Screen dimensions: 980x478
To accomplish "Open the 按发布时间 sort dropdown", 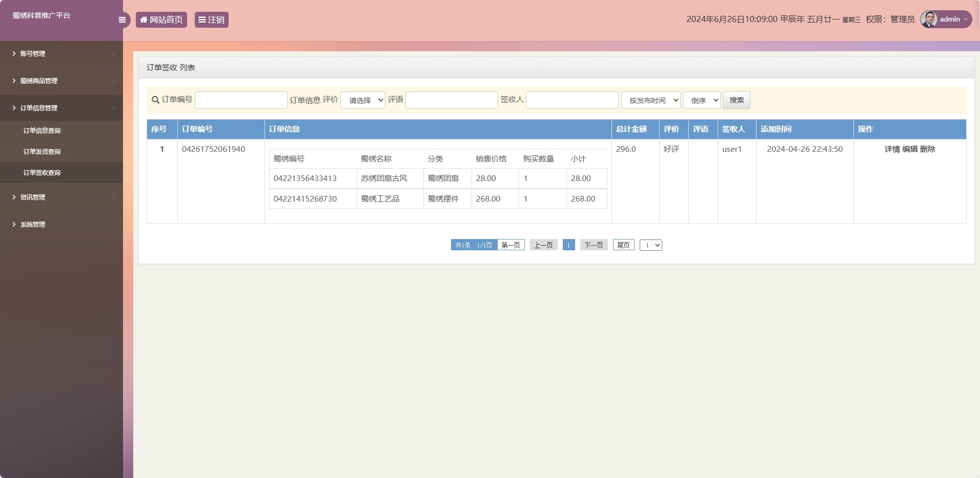I will coord(650,100).
